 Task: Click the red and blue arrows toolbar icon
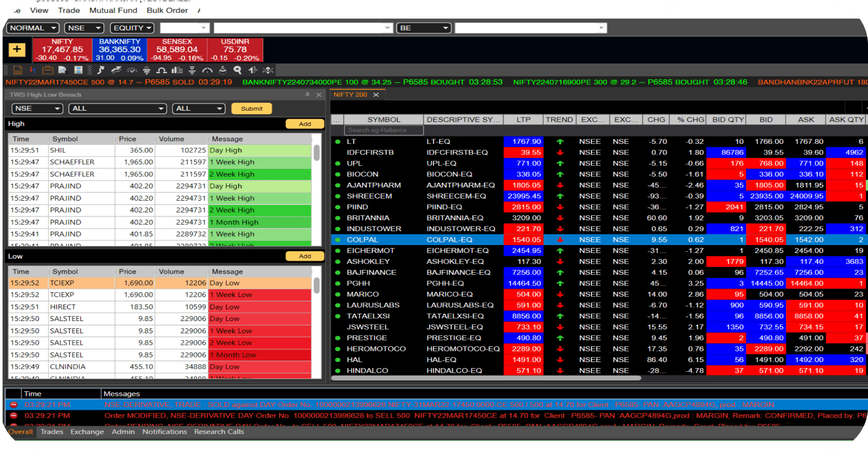click(33, 70)
